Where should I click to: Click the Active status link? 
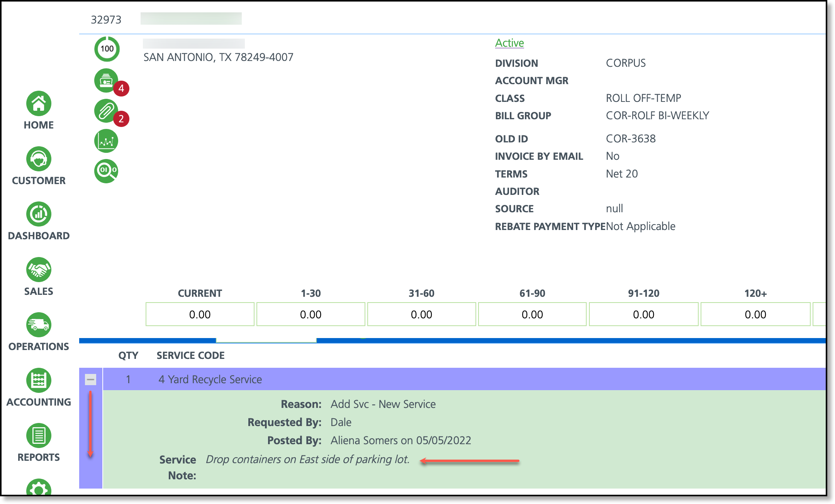click(x=509, y=43)
